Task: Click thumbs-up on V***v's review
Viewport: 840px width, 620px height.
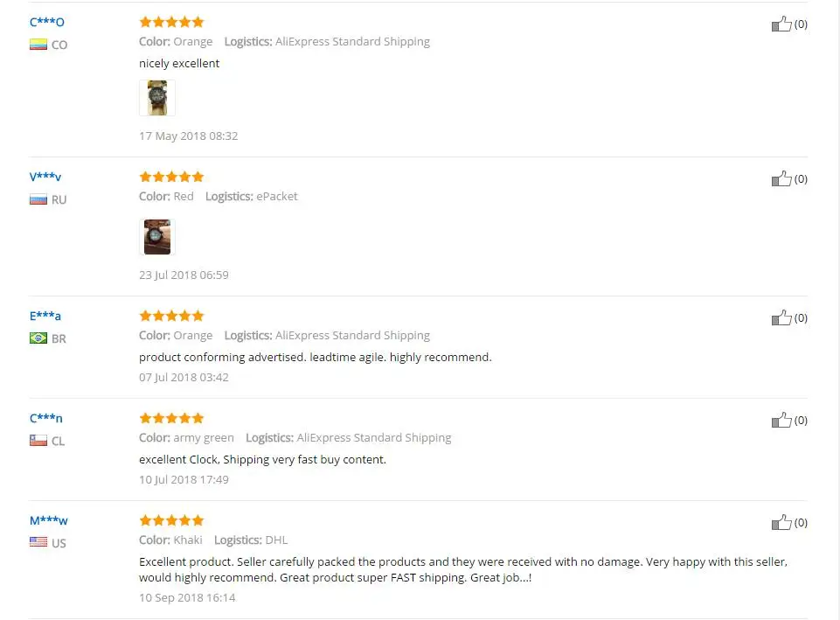Action: [781, 179]
